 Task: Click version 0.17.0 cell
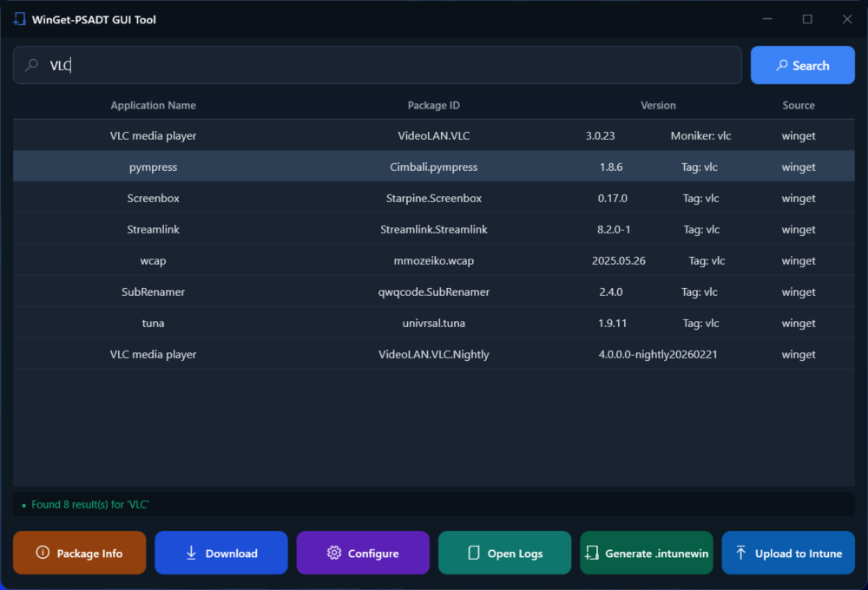612,198
